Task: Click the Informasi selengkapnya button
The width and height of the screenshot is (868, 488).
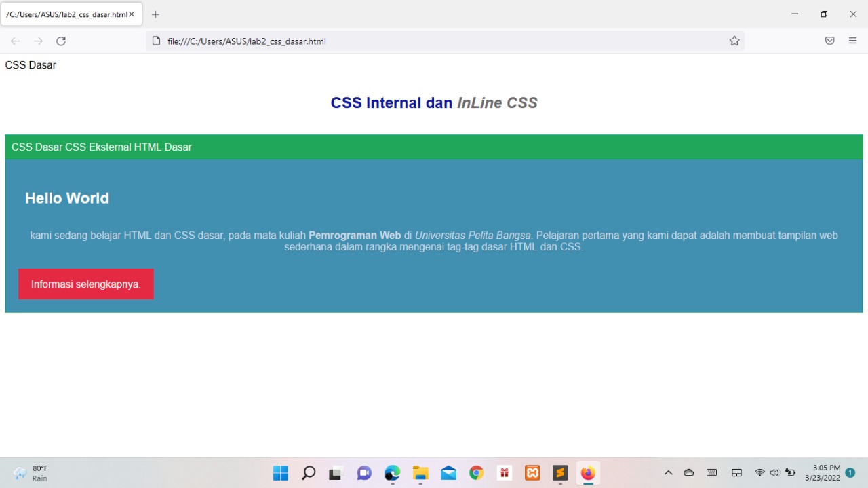Action: [x=85, y=284]
